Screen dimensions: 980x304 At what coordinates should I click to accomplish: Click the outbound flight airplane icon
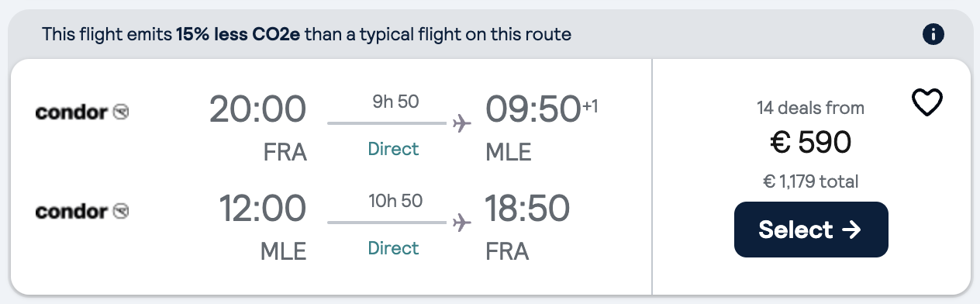tap(462, 123)
